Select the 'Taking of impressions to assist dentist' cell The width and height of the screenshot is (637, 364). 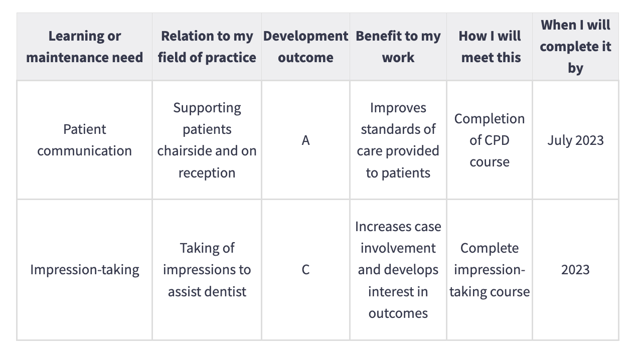pos(207,270)
